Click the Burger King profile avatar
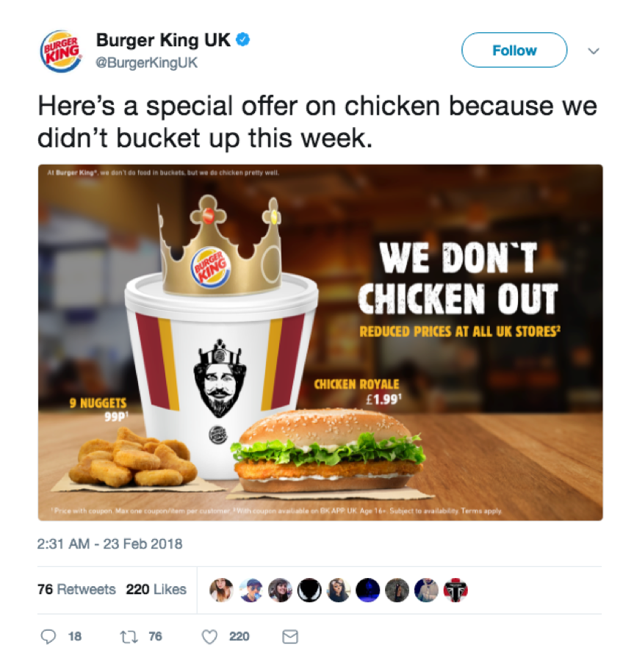634x672 pixels. pyautogui.click(x=61, y=51)
